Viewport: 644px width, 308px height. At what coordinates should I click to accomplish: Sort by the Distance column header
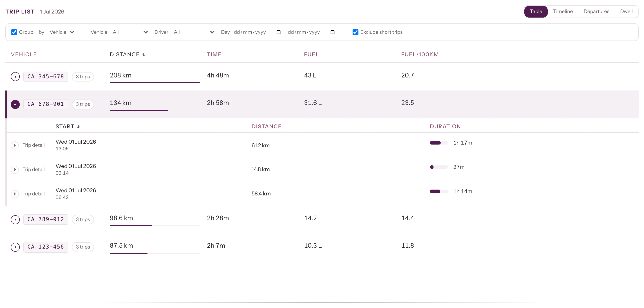[127, 54]
